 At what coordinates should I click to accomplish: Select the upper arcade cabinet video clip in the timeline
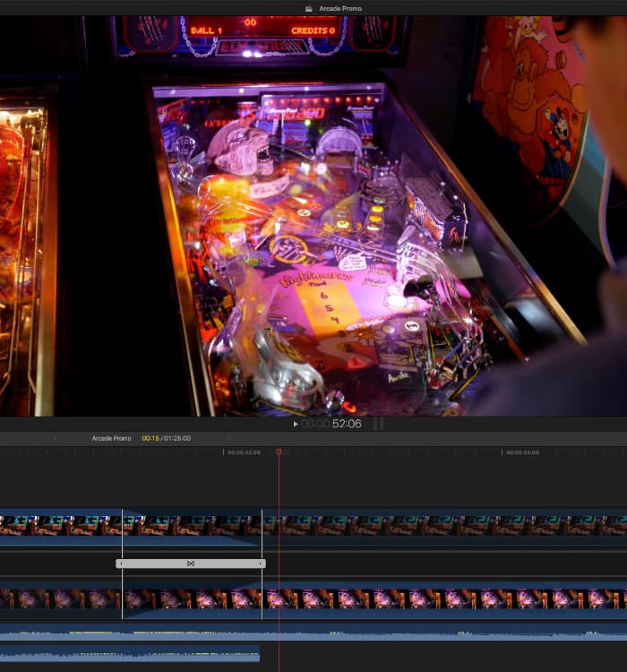[403, 525]
